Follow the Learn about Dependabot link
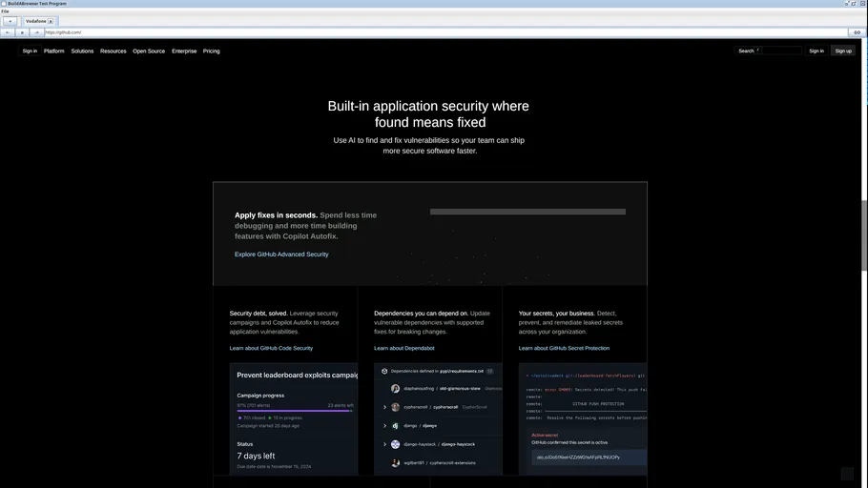 [404, 348]
